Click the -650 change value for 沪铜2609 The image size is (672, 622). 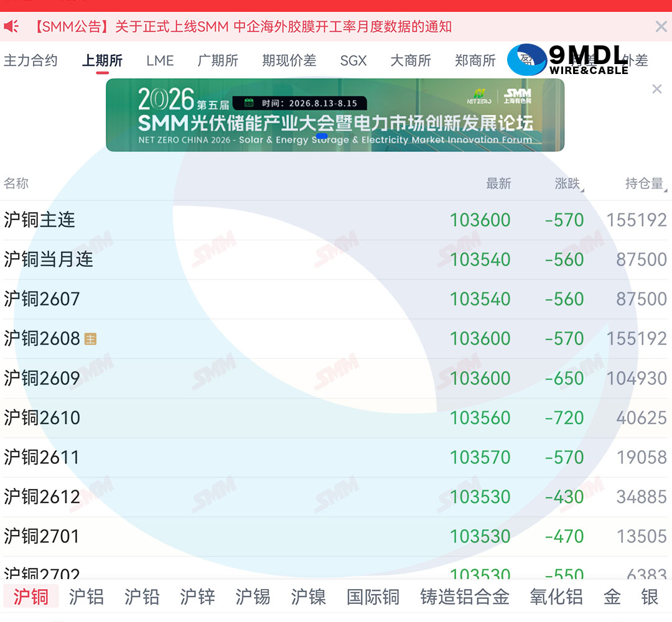click(564, 378)
